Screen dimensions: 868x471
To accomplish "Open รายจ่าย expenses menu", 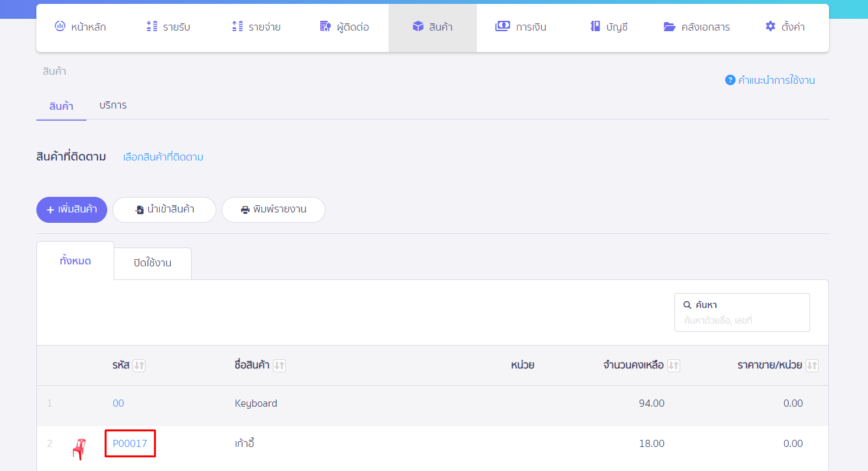I will click(x=256, y=27).
